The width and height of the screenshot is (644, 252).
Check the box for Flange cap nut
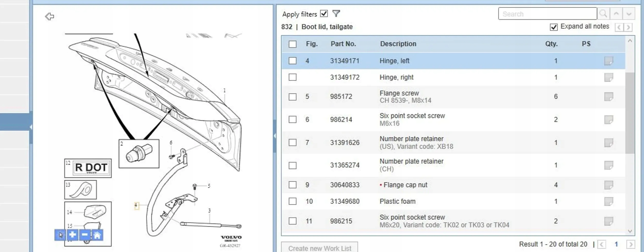tap(292, 185)
